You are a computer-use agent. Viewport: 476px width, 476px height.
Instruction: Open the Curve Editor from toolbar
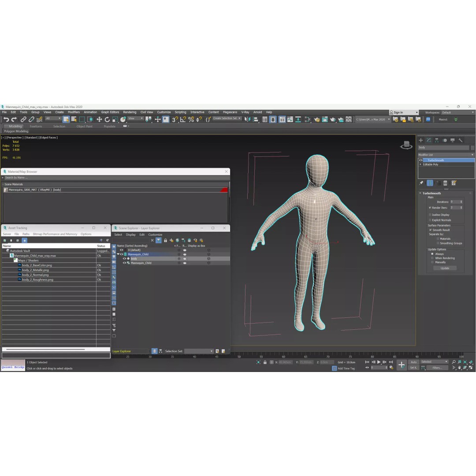click(290, 119)
